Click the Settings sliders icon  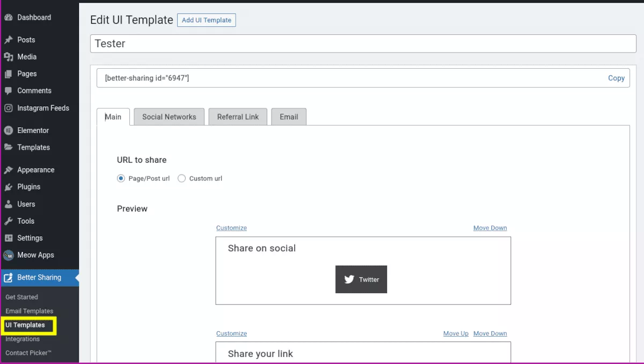[x=8, y=238]
